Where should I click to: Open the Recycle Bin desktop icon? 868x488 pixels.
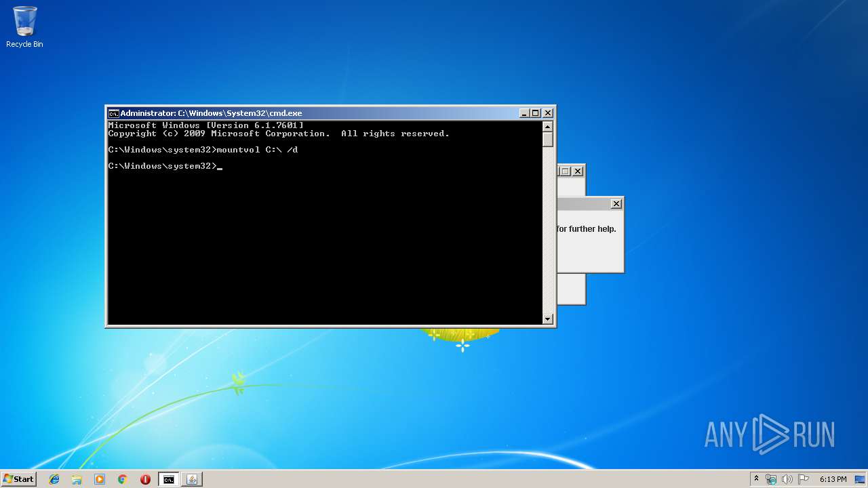[24, 27]
